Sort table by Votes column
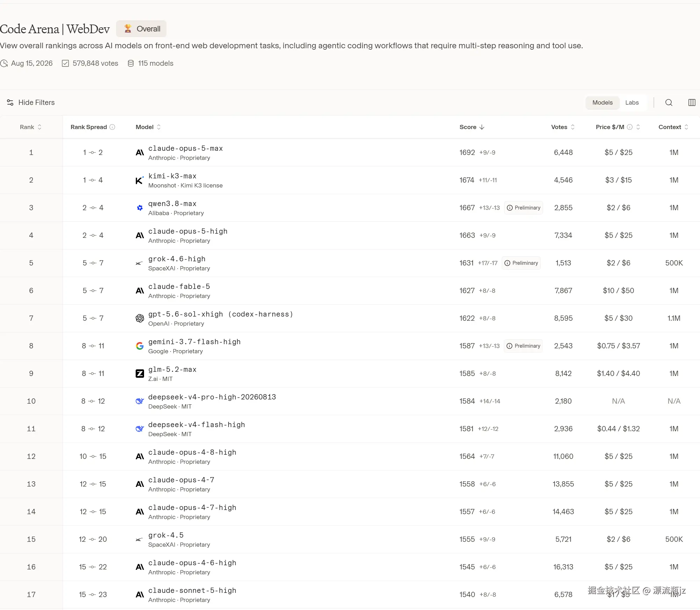The height and width of the screenshot is (610, 700). click(563, 127)
